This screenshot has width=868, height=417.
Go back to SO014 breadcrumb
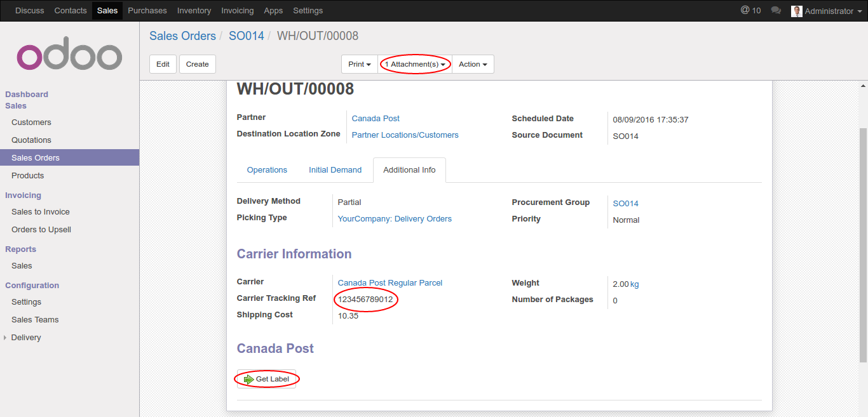tap(246, 36)
